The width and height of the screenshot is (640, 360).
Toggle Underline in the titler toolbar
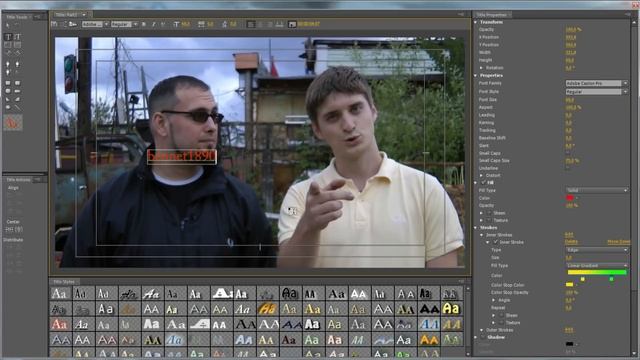tap(163, 24)
